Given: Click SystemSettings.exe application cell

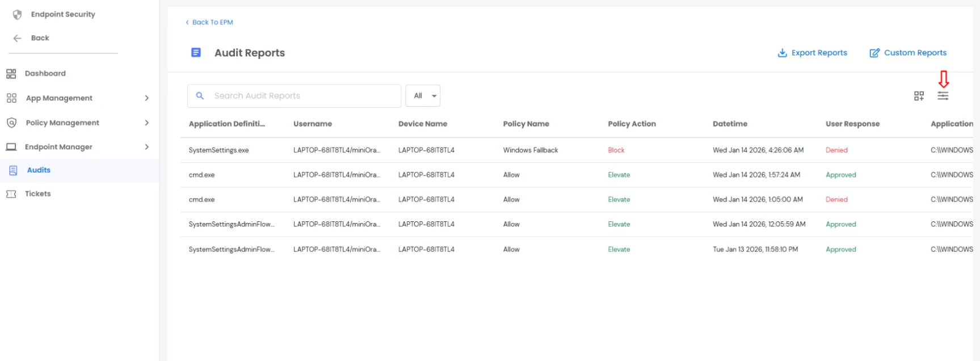Looking at the screenshot, I should point(219,150).
